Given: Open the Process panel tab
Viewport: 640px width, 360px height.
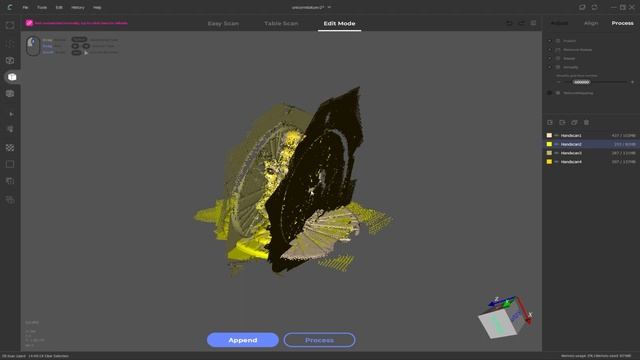Looking at the screenshot, I should (x=622, y=23).
